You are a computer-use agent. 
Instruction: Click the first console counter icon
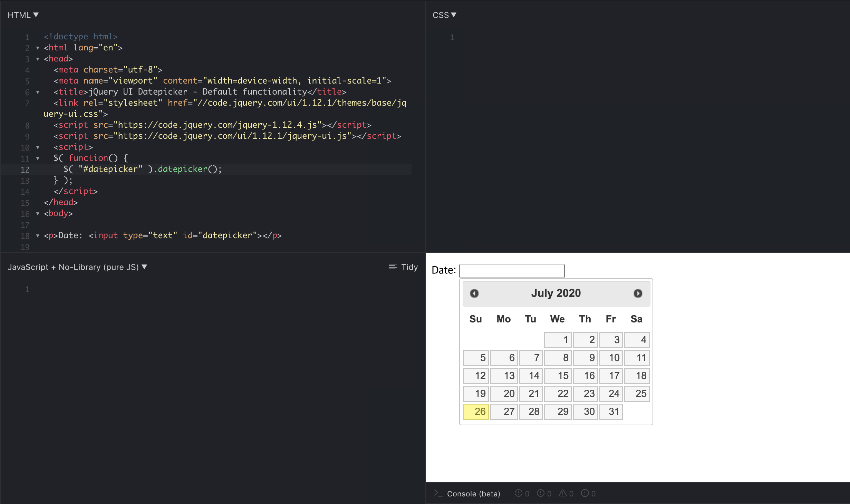518,493
